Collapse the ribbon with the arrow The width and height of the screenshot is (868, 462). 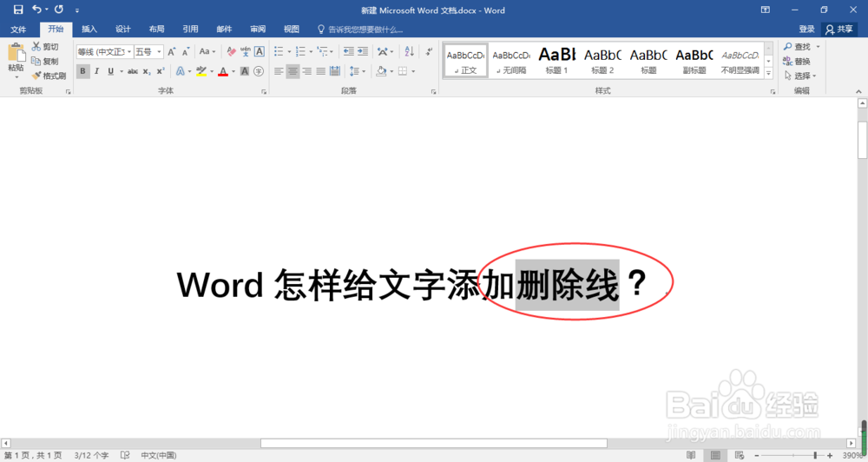pyautogui.click(x=858, y=91)
